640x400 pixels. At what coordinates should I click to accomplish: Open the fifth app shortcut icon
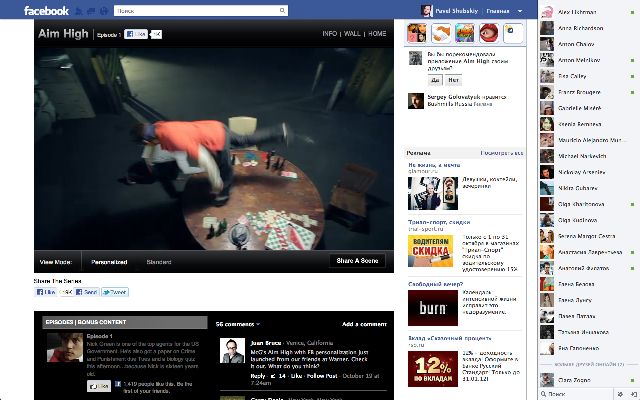click(x=513, y=33)
